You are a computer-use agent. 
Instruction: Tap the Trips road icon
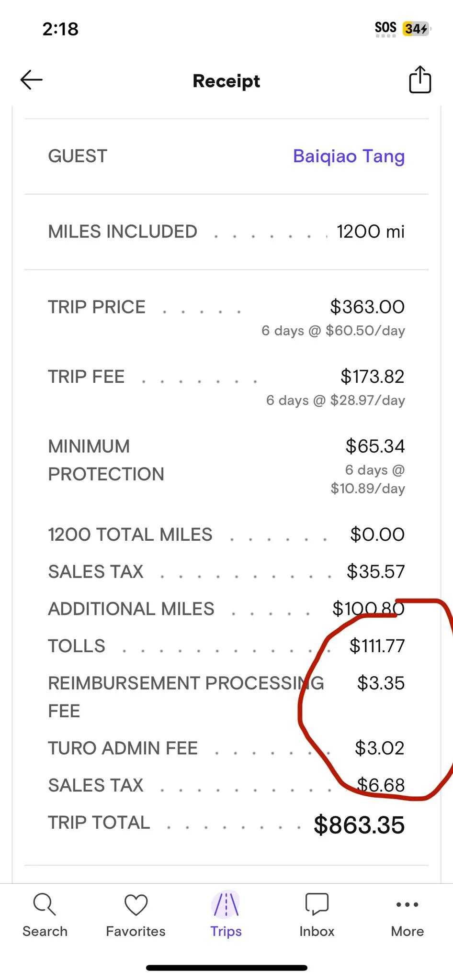click(226, 904)
